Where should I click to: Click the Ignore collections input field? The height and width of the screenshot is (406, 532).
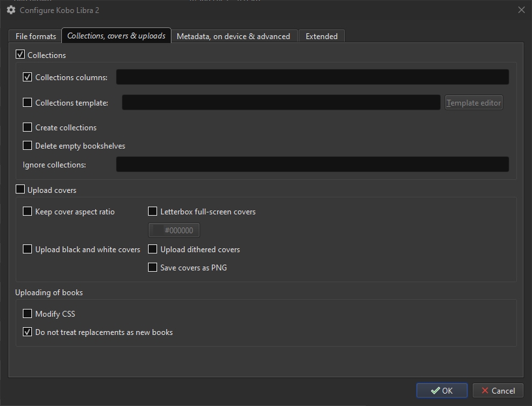pos(312,165)
